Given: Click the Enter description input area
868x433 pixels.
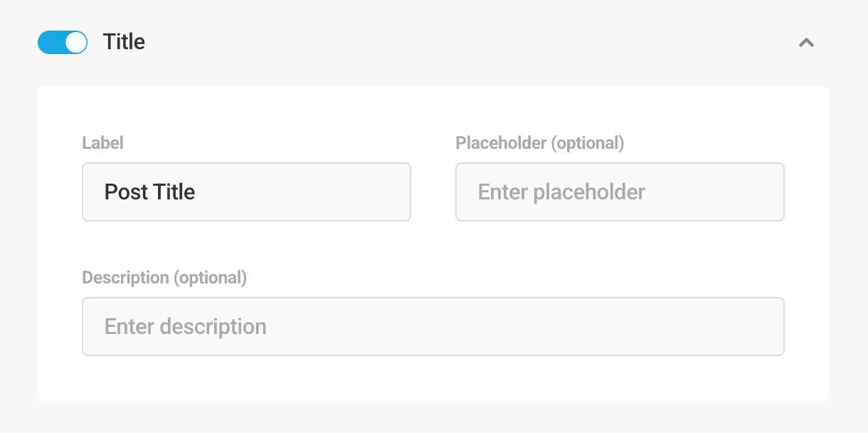Looking at the screenshot, I should click(x=433, y=326).
